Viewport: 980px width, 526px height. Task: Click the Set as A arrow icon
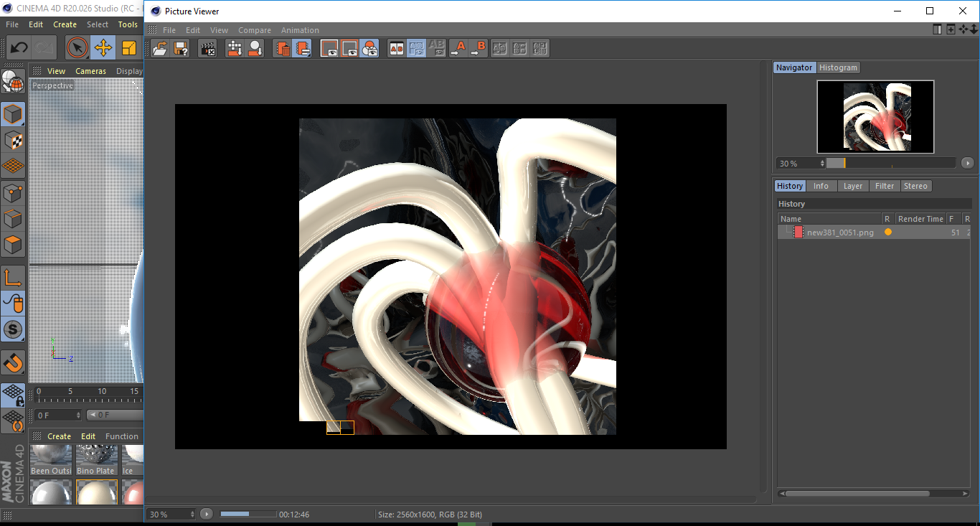point(458,49)
